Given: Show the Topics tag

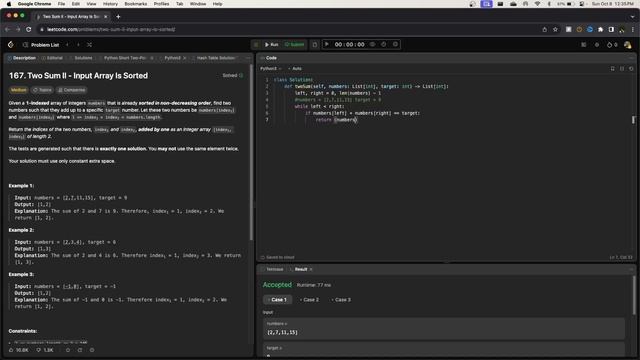Looking at the screenshot, I should 42,90.
